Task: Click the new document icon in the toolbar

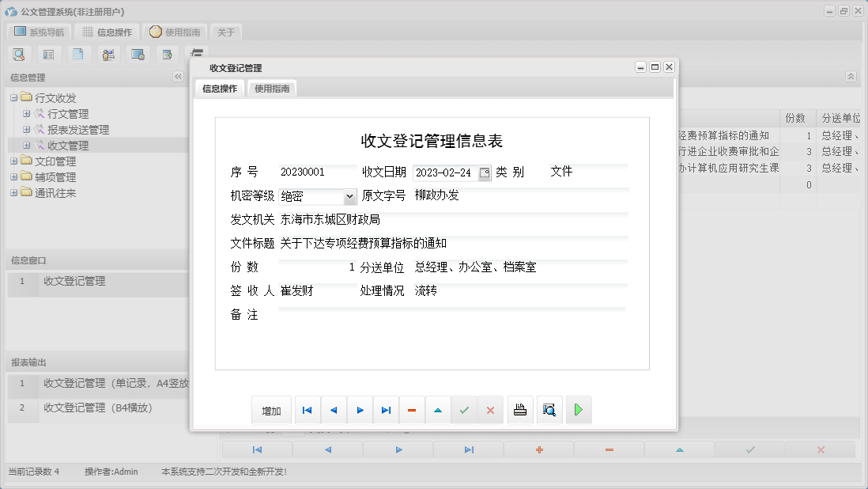Action: 79,54
